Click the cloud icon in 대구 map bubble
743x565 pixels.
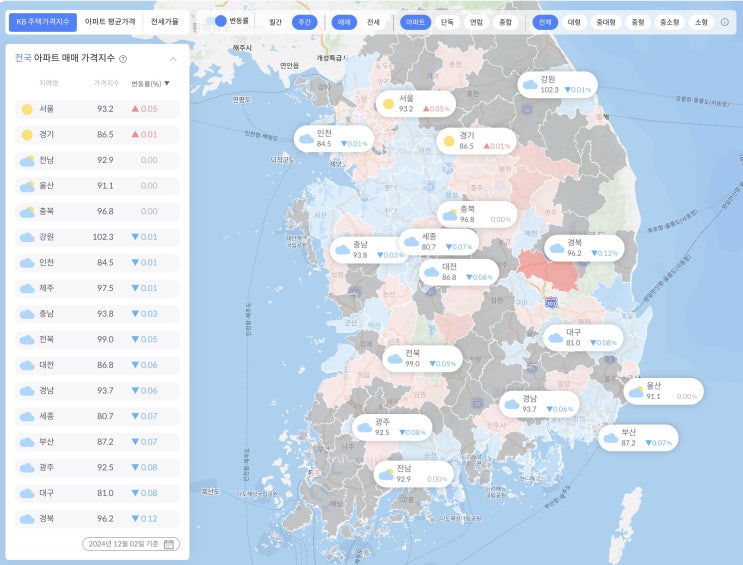pos(555,338)
